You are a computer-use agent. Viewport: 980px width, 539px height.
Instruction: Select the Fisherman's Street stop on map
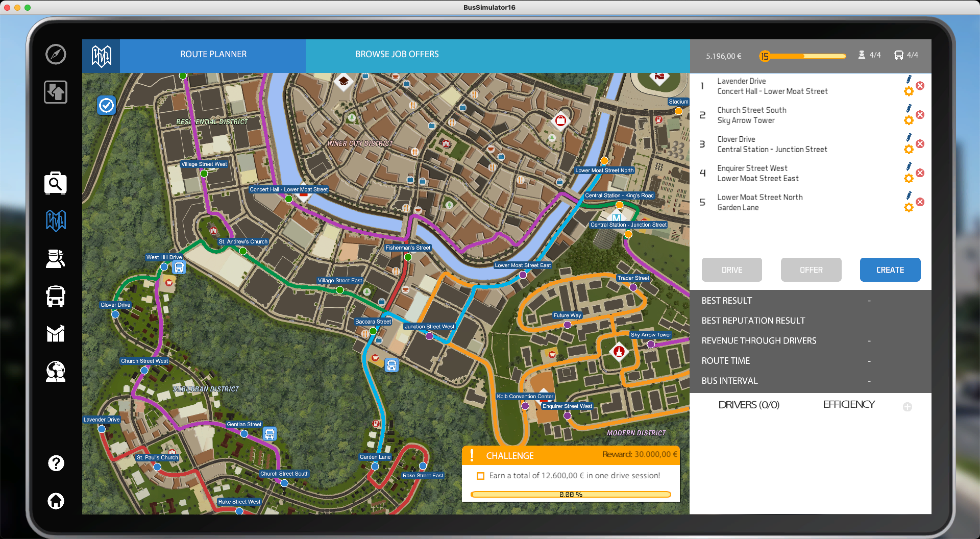pos(408,257)
